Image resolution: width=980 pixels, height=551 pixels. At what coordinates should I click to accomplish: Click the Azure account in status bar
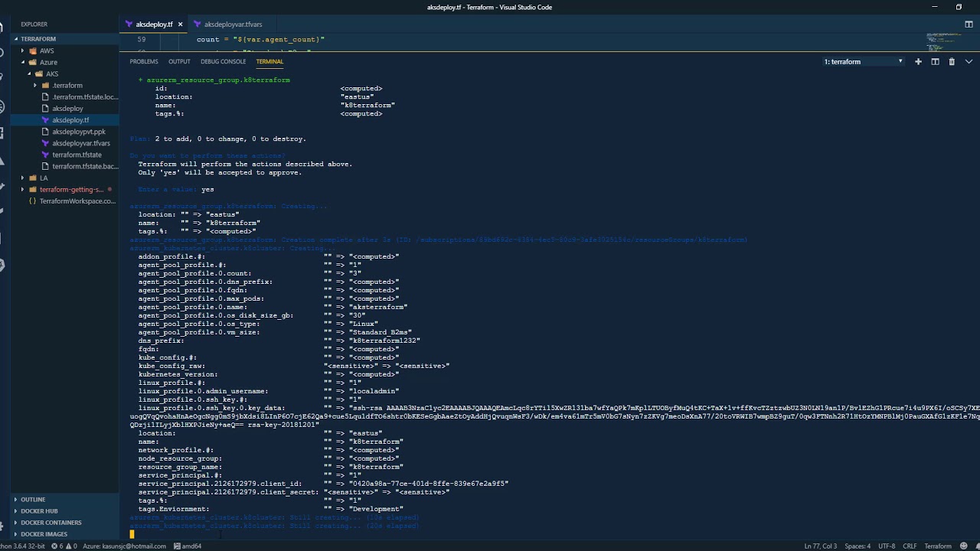125,546
